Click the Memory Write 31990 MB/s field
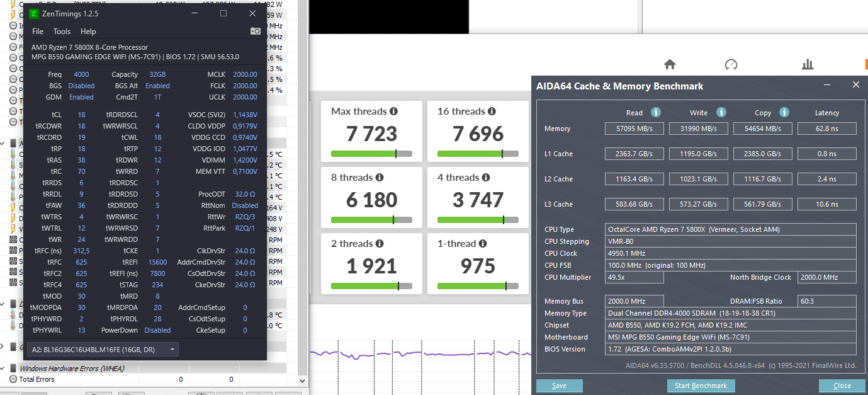Viewport: 868px width, 395px height. coord(699,129)
